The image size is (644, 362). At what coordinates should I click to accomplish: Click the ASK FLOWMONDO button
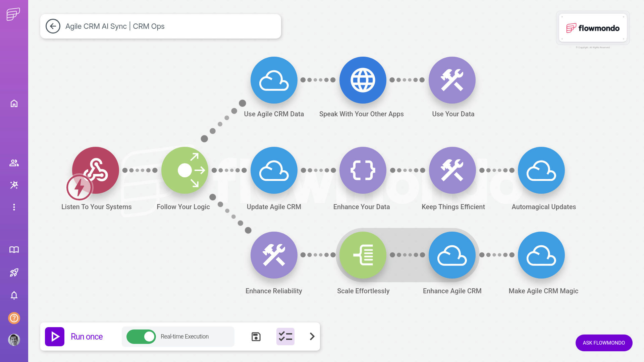pyautogui.click(x=604, y=343)
